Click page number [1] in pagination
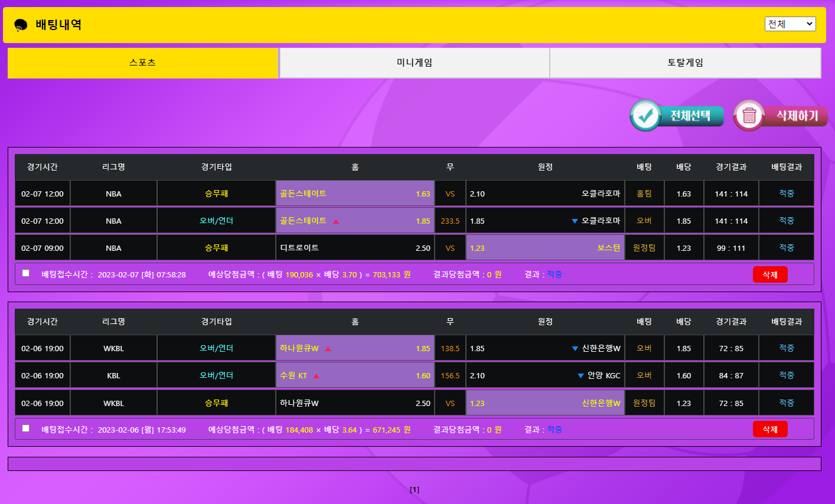Viewport: 835px width, 504px height. pos(415,489)
